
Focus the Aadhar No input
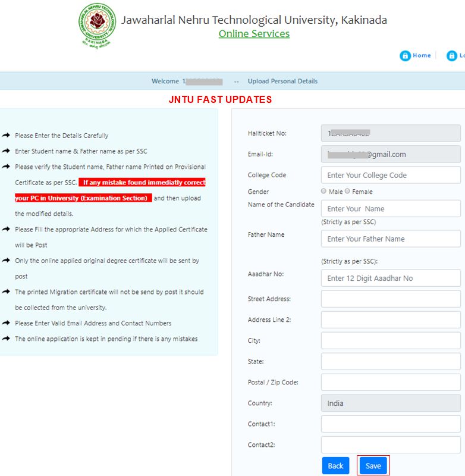click(x=391, y=278)
